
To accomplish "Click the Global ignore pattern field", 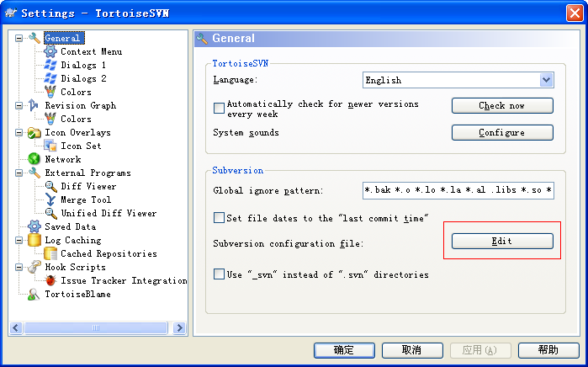I will pyautogui.click(x=458, y=190).
